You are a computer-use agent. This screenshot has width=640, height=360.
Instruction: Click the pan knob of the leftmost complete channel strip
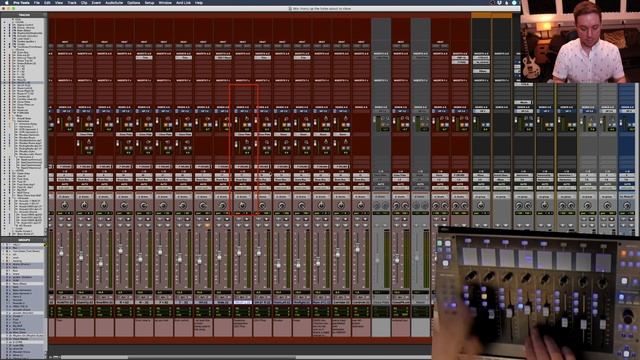[x=64, y=205]
